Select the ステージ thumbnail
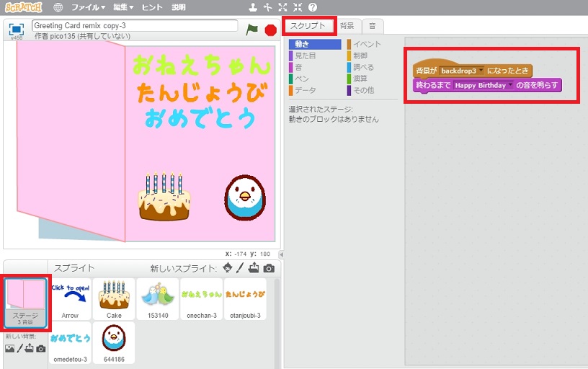Image resolution: width=588 pixels, height=369 pixels. click(x=25, y=303)
